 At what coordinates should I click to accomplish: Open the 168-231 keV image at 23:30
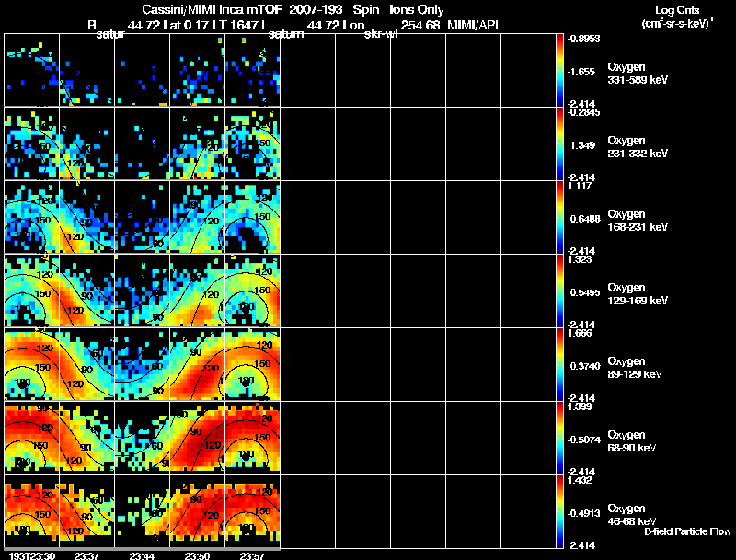[31, 217]
